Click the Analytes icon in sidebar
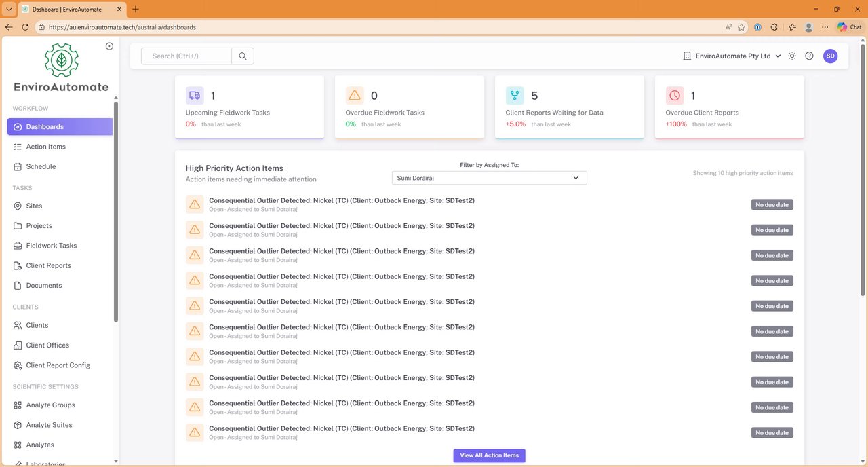Viewport: 868px width, 467px height. 18,445
